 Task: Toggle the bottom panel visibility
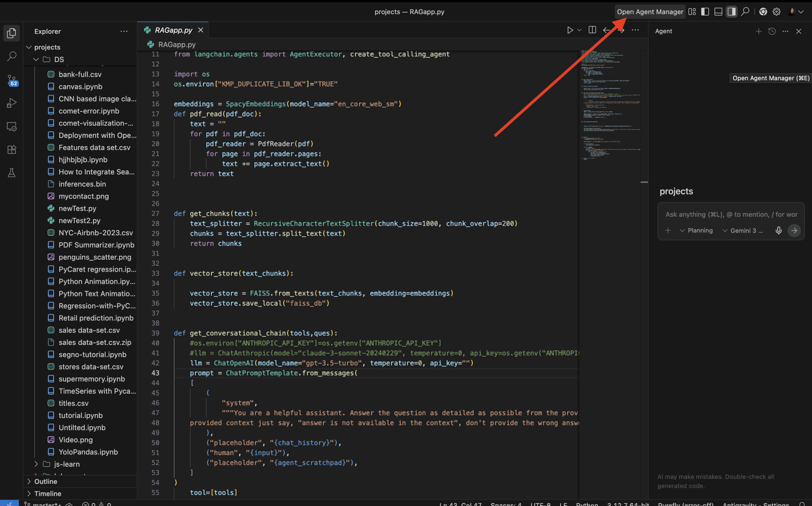pyautogui.click(x=718, y=12)
